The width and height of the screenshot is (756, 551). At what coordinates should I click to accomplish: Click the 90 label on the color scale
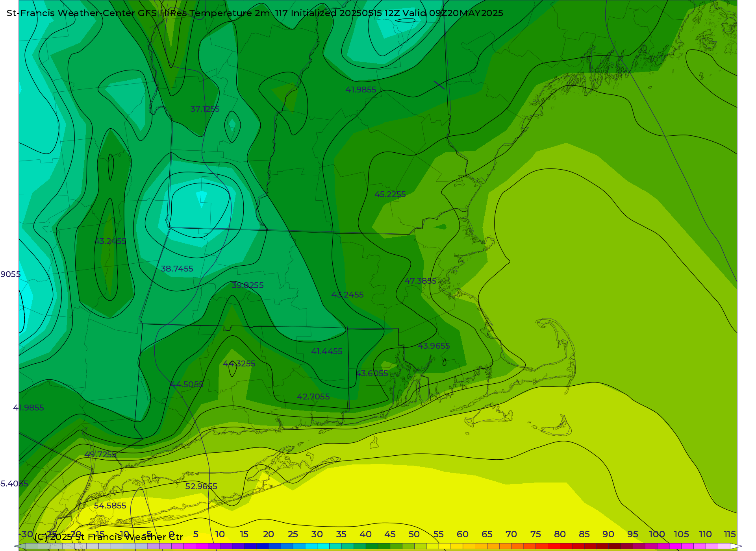pos(608,534)
